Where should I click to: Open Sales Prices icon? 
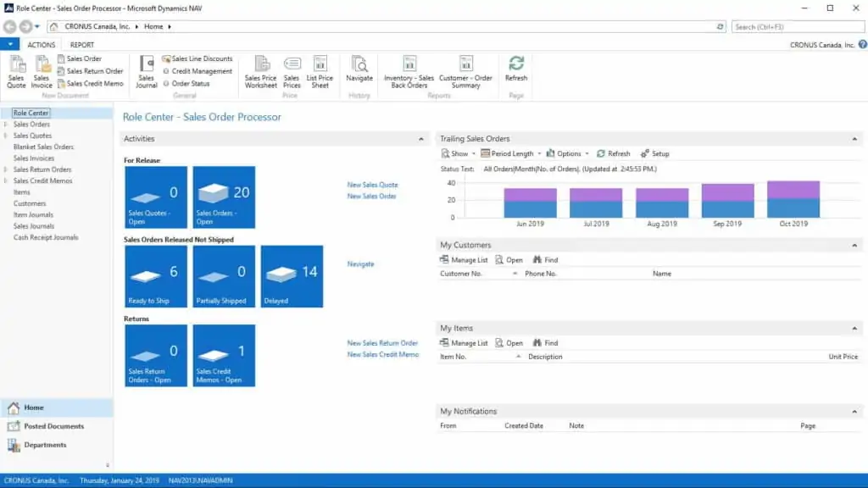click(292, 72)
